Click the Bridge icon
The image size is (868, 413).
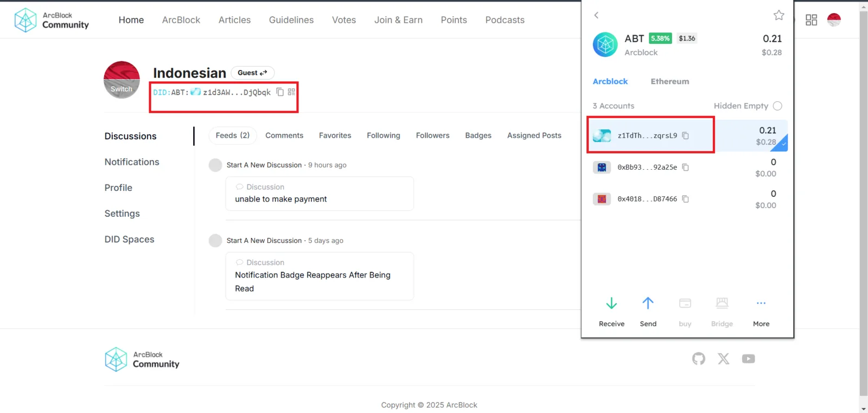click(722, 303)
